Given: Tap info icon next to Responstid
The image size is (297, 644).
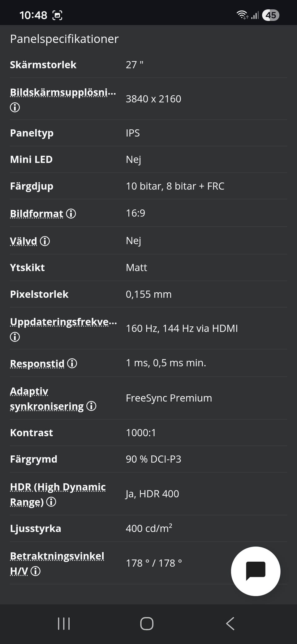Looking at the screenshot, I should pos(72,363).
